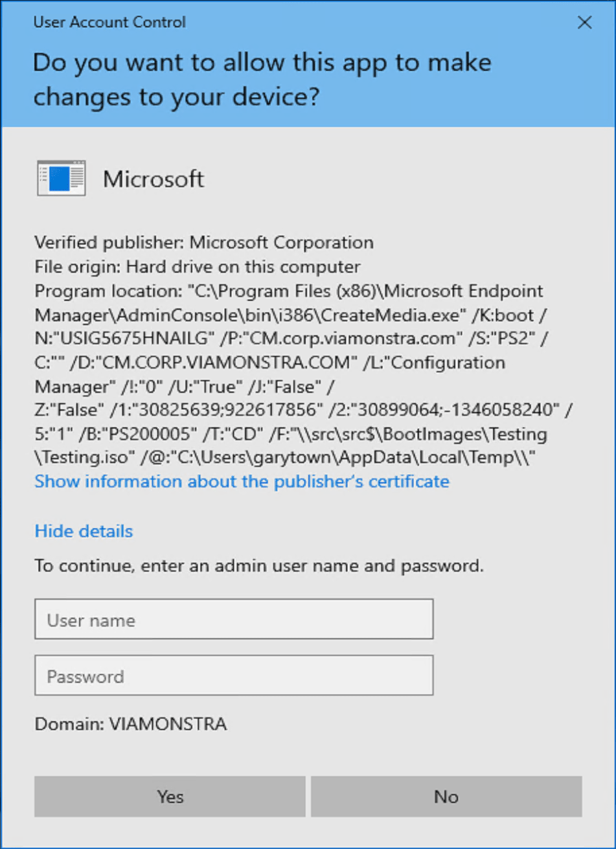
Task: Collapse the program details section
Action: pos(82,530)
